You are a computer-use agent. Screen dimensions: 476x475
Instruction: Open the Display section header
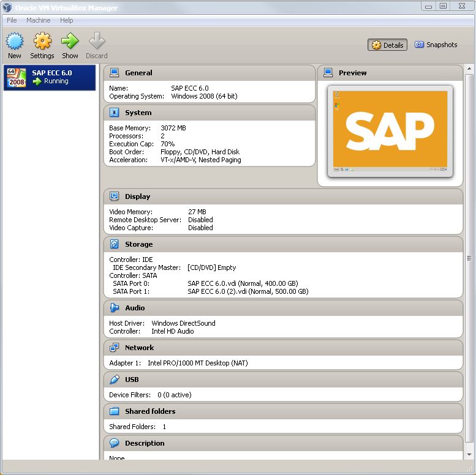(283, 196)
